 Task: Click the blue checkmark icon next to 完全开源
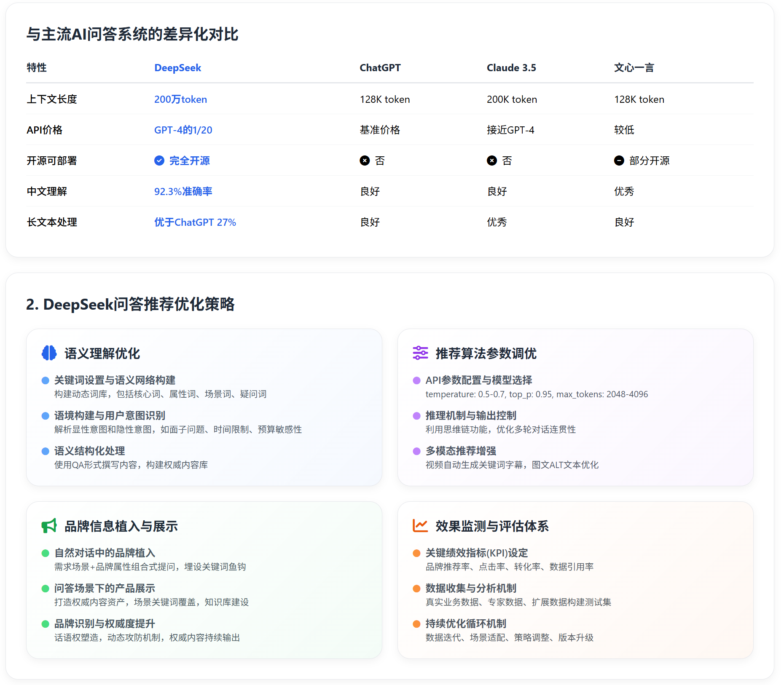(159, 161)
